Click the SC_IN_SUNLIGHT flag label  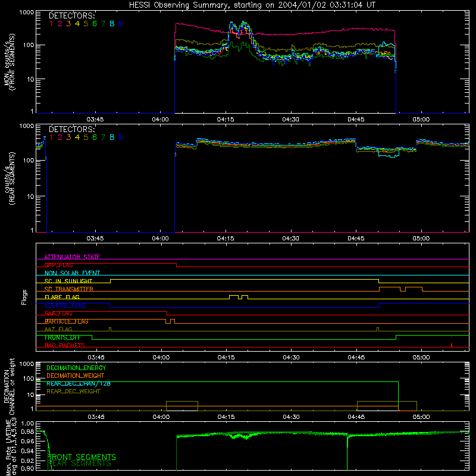pyautogui.click(x=68, y=281)
